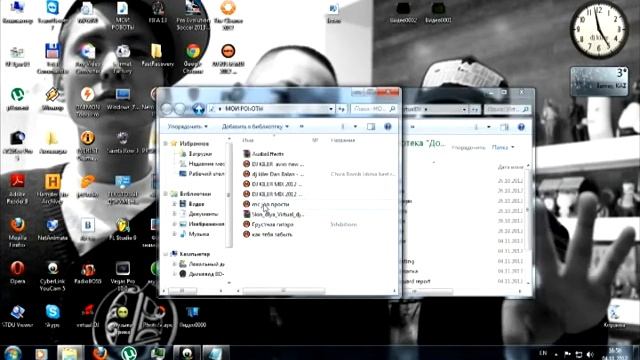The width and height of the screenshot is (640, 360).
Task: Open Adobe Reader 9 desktop shortcut
Action: click(17, 189)
